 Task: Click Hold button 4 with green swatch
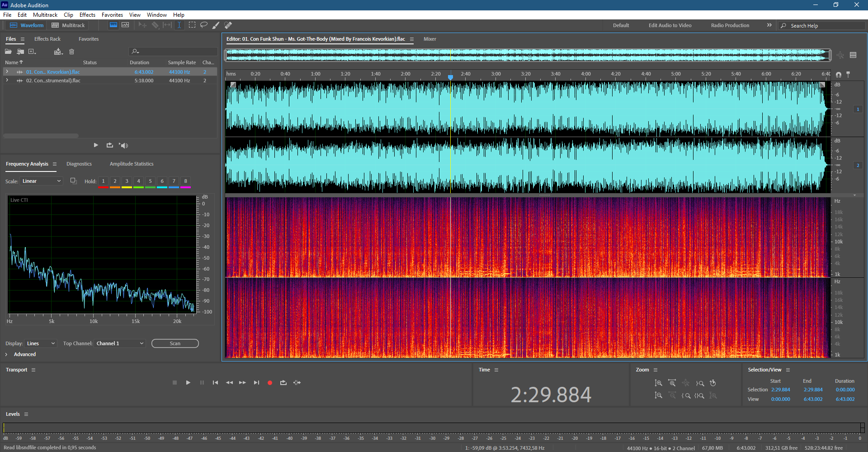coord(138,182)
